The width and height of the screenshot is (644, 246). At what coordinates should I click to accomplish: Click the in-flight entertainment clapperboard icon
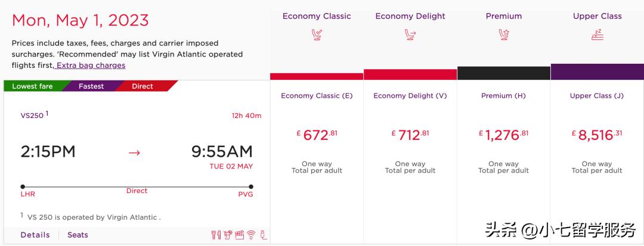[239, 235]
